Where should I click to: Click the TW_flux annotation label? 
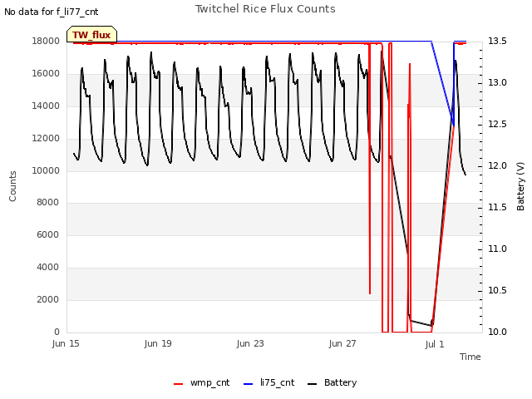point(91,35)
